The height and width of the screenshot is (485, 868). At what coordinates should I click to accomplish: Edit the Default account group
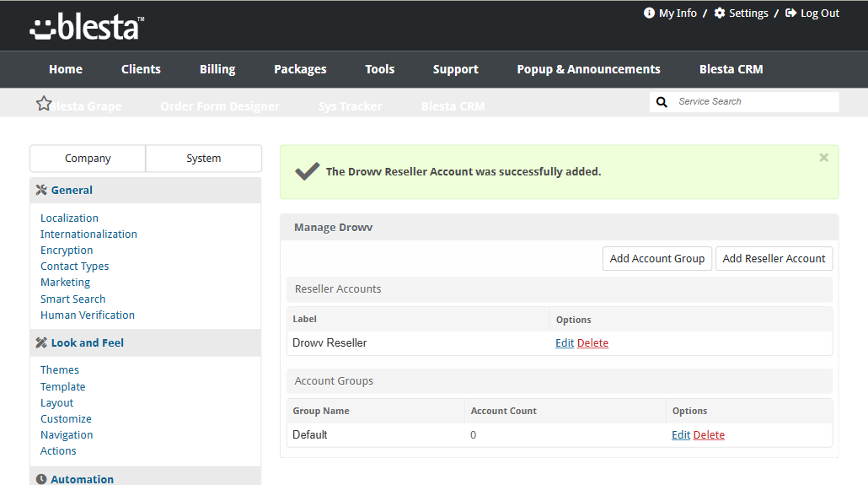click(681, 435)
